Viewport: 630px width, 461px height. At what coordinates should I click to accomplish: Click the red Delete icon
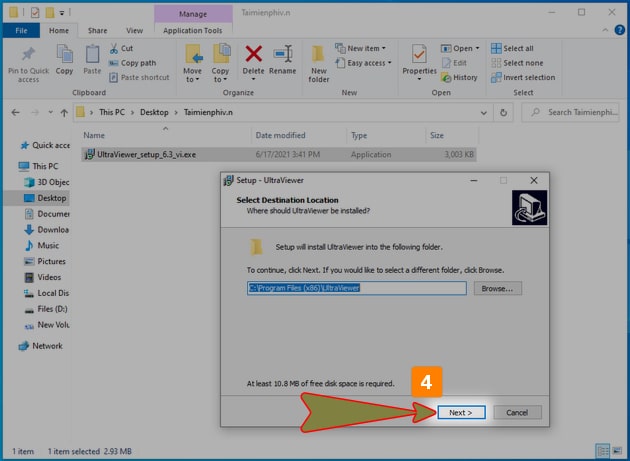[254, 54]
